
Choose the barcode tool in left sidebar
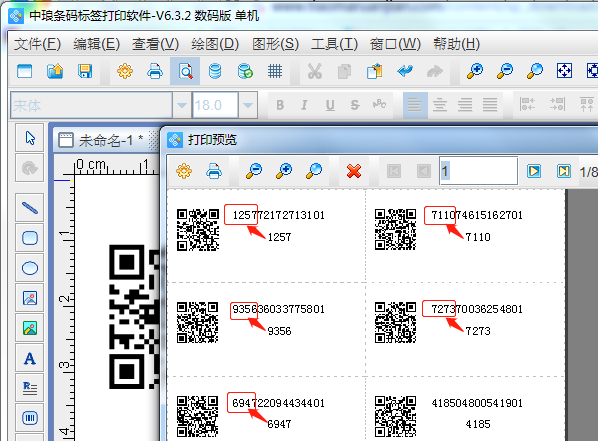pyautogui.click(x=30, y=418)
